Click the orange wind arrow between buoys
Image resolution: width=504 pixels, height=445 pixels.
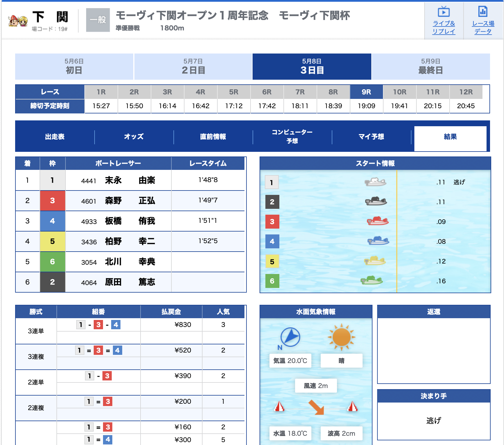(316, 407)
